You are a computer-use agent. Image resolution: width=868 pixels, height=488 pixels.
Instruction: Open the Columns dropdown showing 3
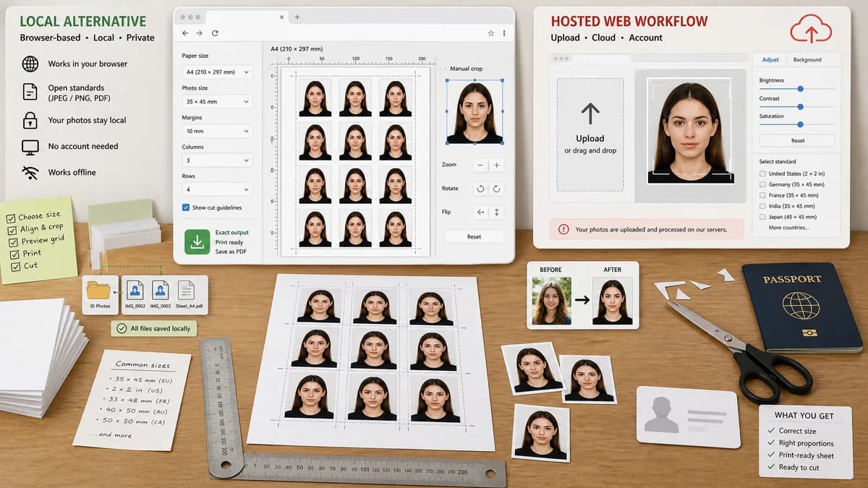217,160
